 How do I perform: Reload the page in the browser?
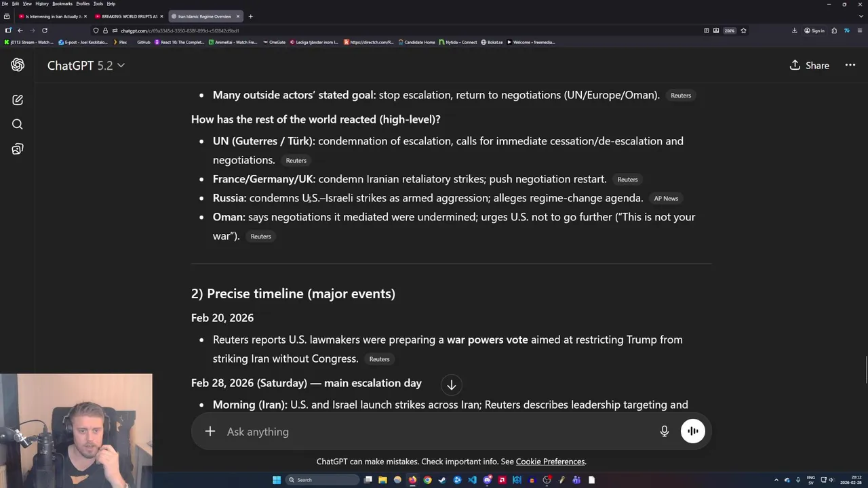coord(45,30)
